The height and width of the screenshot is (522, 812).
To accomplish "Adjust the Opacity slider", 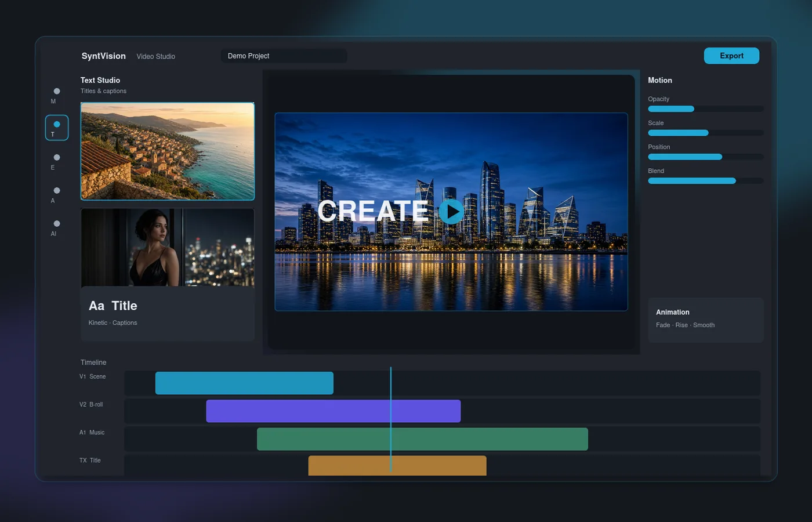I will 705,109.
